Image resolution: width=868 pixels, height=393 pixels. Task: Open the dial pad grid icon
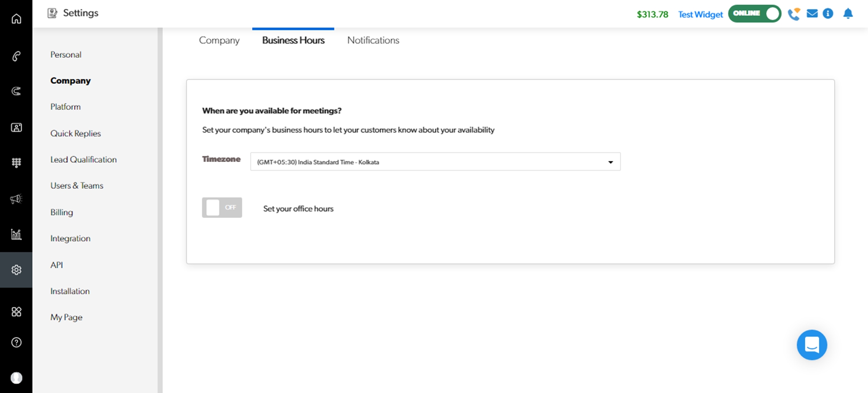(16, 162)
